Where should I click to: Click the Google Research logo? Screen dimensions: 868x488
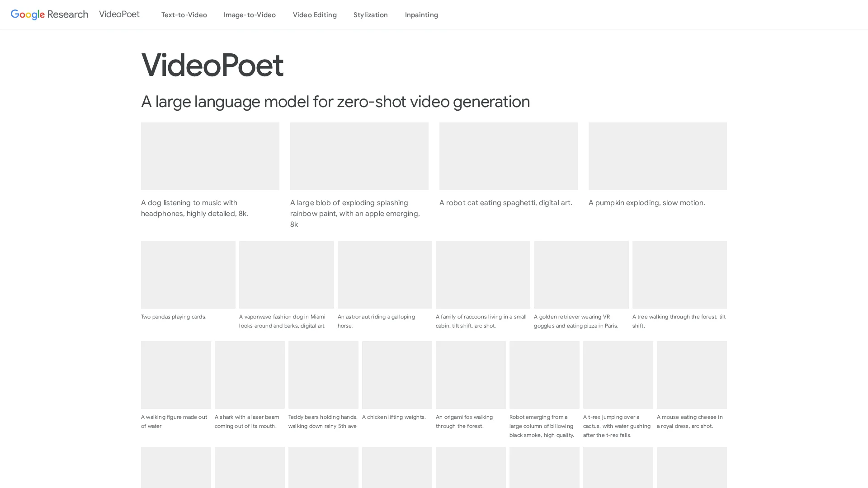click(x=49, y=14)
